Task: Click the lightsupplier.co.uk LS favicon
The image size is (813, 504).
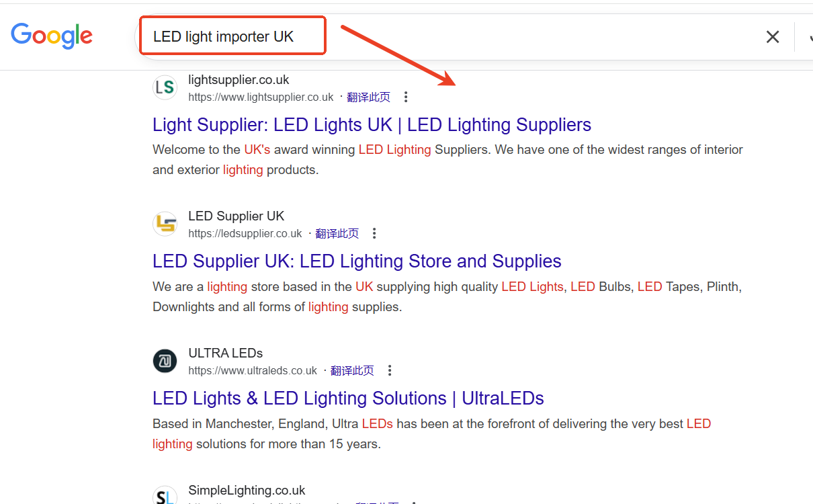Action: [165, 87]
